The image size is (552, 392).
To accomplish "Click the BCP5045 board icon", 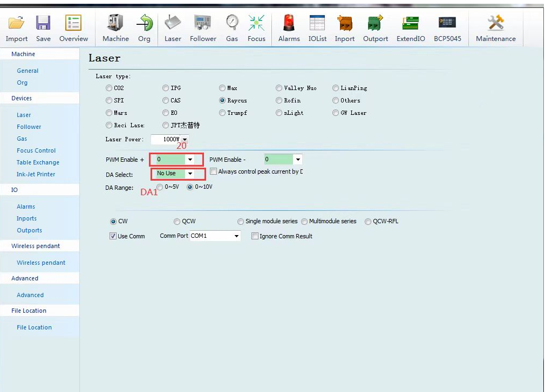I will pyautogui.click(x=447, y=23).
